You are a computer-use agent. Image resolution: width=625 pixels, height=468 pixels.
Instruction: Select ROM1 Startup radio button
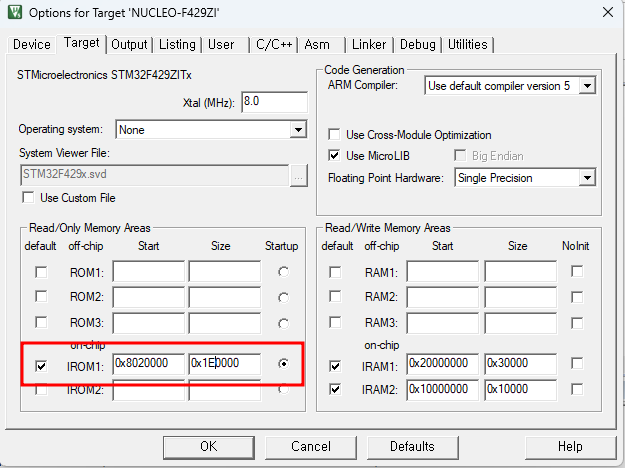[x=283, y=272]
